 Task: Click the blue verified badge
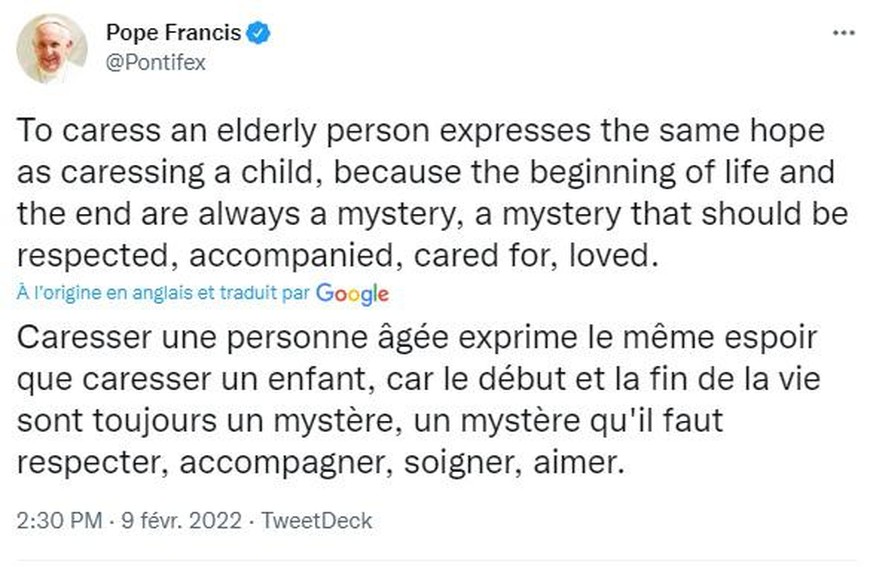pyautogui.click(x=259, y=33)
